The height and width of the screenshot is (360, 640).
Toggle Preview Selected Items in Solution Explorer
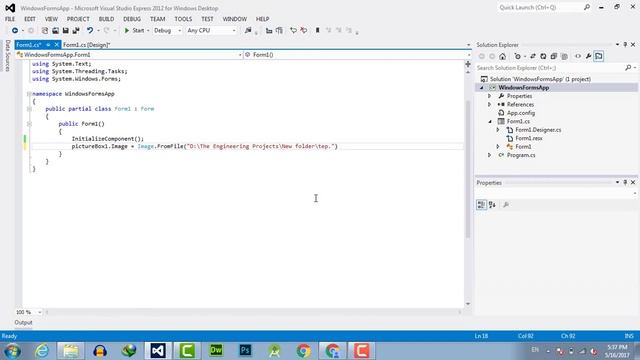[x=599, y=56]
